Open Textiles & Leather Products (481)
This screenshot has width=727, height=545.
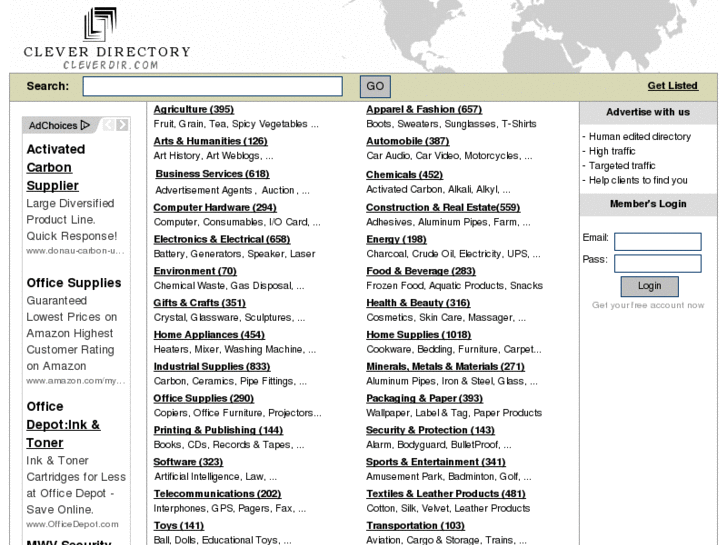tap(446, 494)
